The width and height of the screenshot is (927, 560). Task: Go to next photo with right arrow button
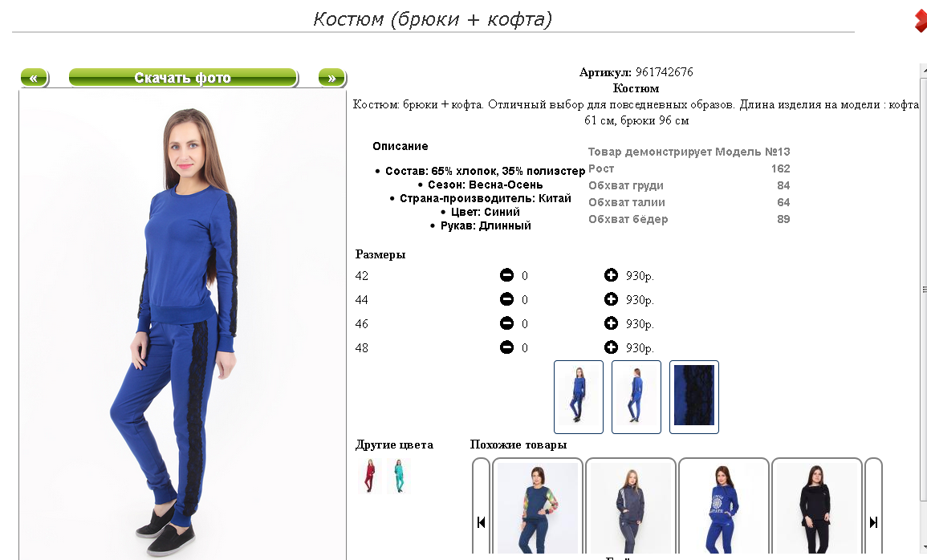click(331, 77)
